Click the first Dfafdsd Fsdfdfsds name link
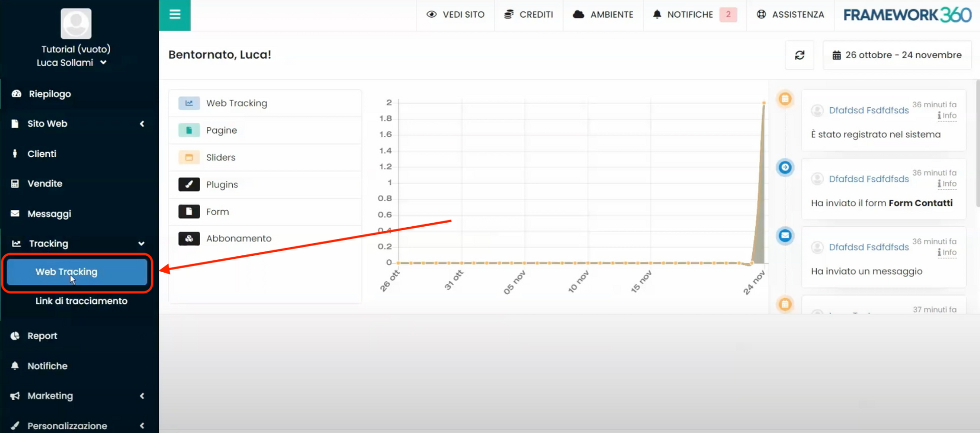 (868, 110)
